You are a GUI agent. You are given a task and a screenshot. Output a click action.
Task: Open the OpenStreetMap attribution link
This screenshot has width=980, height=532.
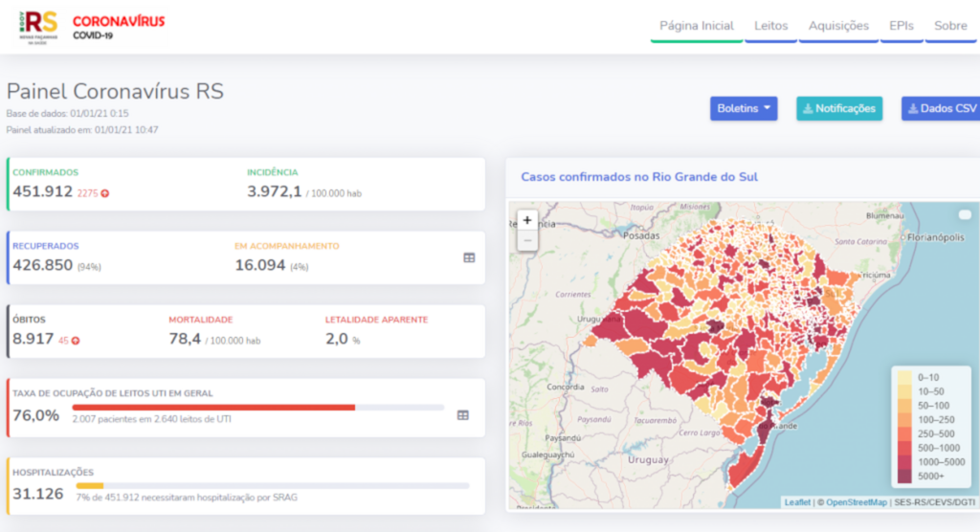tap(855, 502)
